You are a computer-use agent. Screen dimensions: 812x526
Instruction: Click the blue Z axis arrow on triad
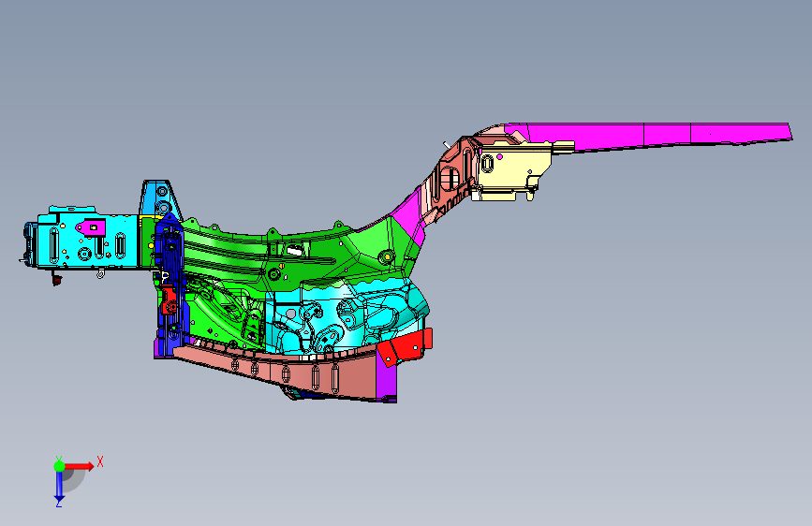click(59, 487)
